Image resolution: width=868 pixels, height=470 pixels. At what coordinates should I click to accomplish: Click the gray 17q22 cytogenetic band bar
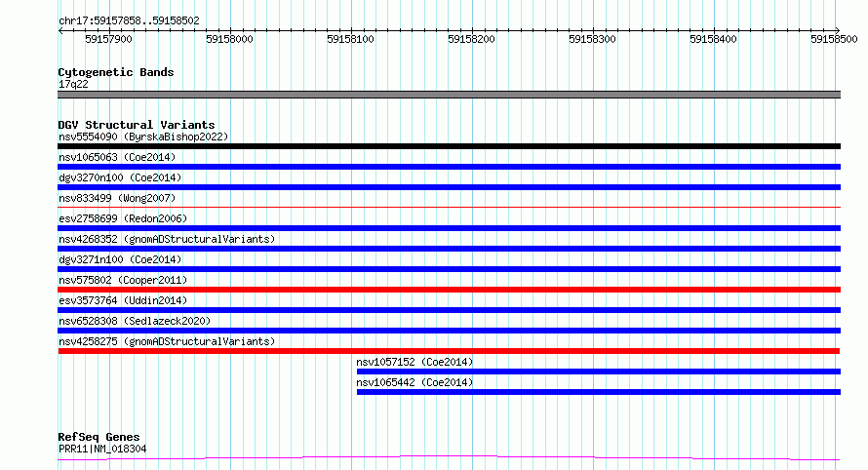click(x=449, y=95)
